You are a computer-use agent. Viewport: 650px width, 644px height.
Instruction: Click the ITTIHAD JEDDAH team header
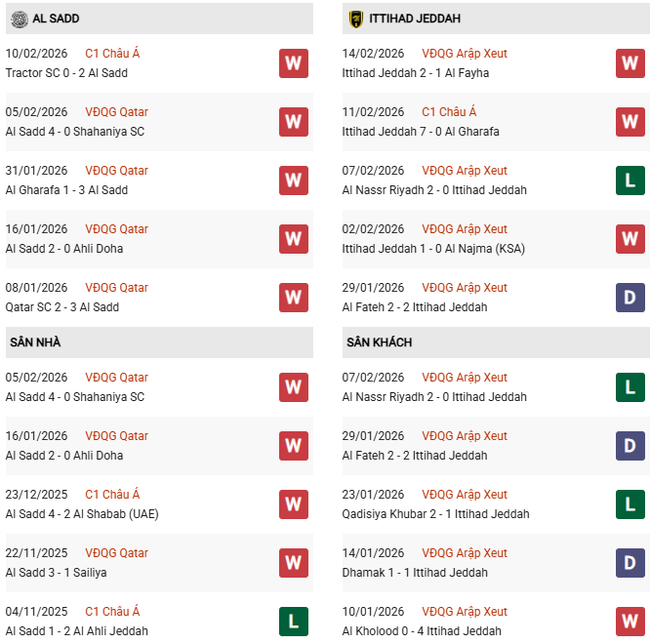415,19
